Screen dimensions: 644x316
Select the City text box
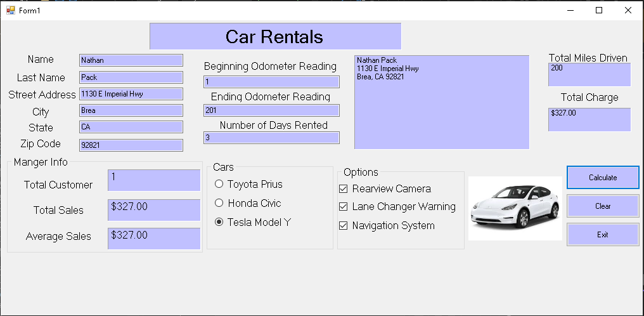[131, 110]
